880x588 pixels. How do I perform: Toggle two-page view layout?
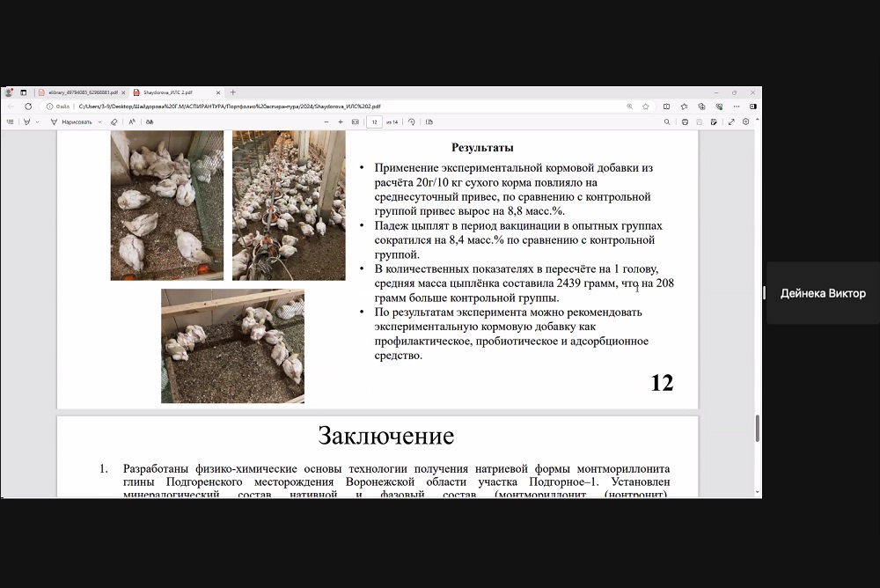[x=427, y=121]
